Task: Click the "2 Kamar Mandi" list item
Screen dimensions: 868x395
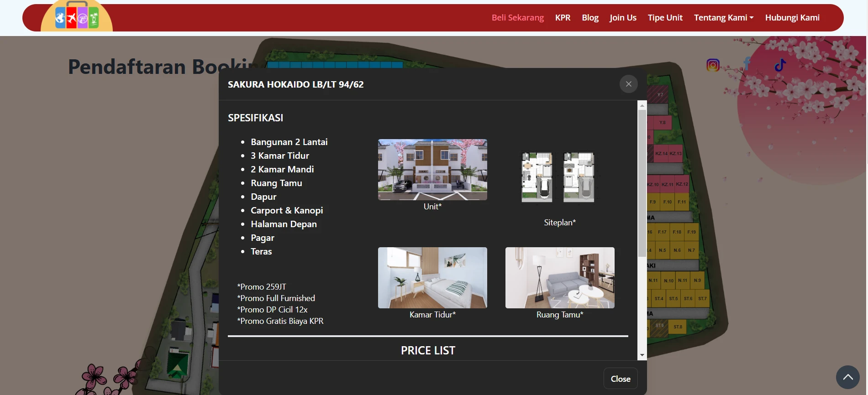Action: point(282,169)
